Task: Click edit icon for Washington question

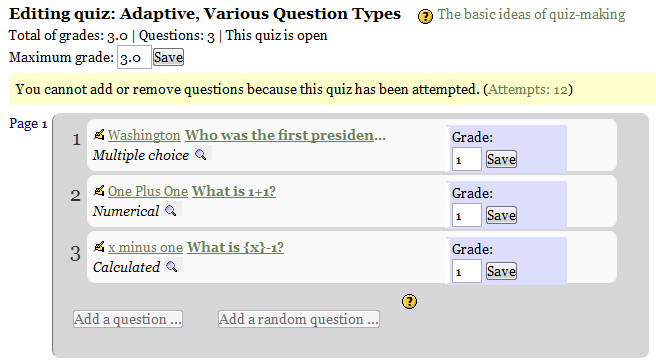Action: pos(99,135)
